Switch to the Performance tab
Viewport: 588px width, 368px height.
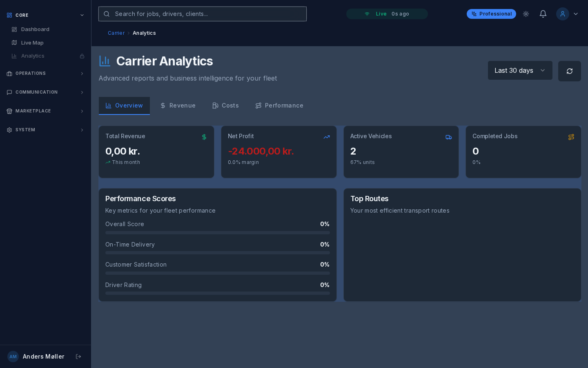pos(279,105)
